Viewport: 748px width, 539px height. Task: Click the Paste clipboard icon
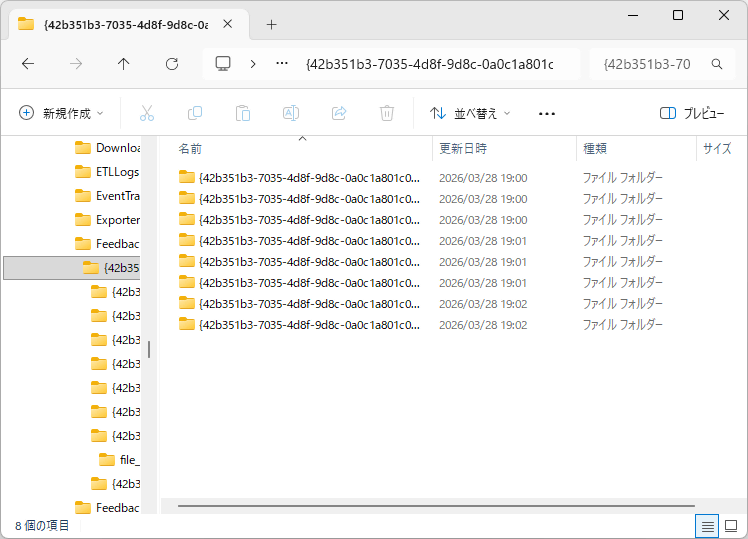click(243, 113)
